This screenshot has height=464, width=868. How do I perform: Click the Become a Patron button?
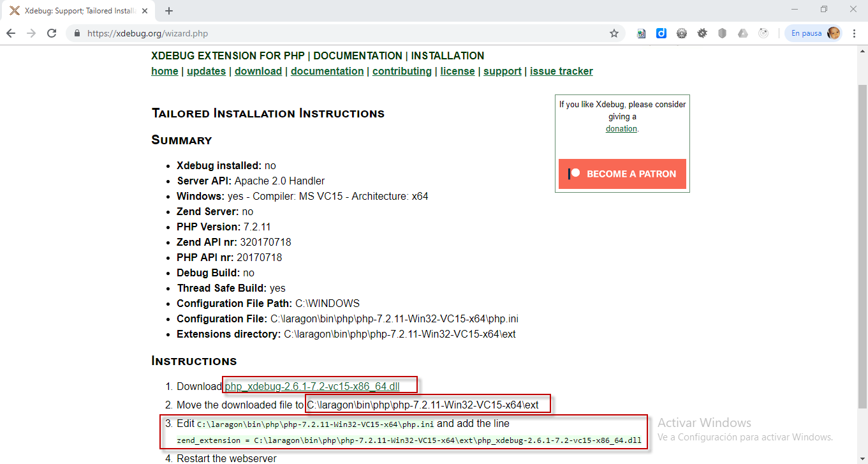(x=622, y=174)
